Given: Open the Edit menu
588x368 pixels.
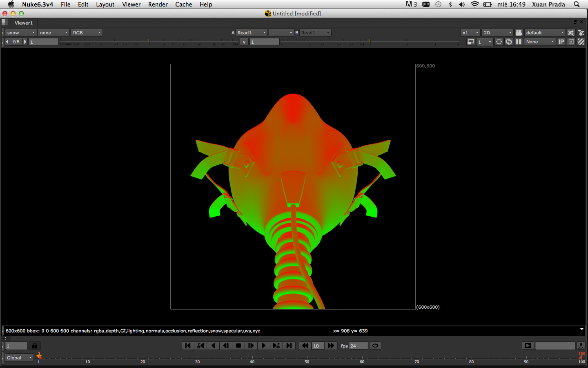Looking at the screenshot, I should click(83, 4).
